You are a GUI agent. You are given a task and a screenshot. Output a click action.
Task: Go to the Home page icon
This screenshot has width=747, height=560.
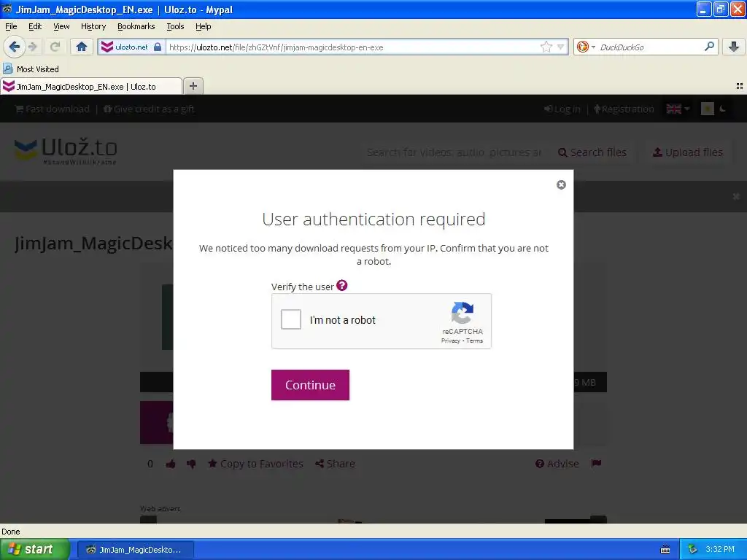tap(82, 47)
